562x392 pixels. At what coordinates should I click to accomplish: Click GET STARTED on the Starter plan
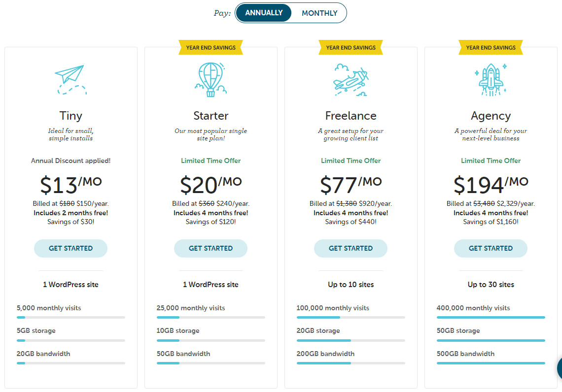click(211, 248)
